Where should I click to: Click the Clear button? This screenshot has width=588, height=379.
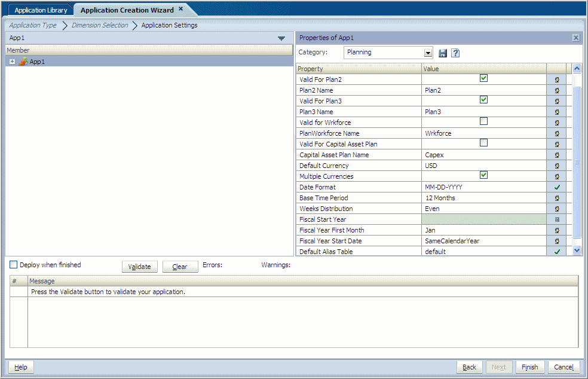pos(180,267)
